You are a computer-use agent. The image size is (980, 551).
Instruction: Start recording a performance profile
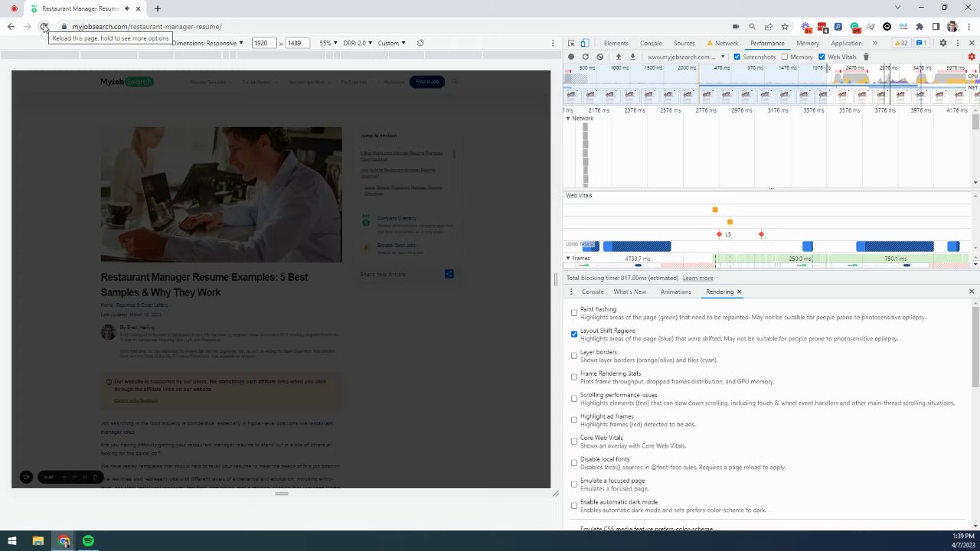[x=570, y=57]
